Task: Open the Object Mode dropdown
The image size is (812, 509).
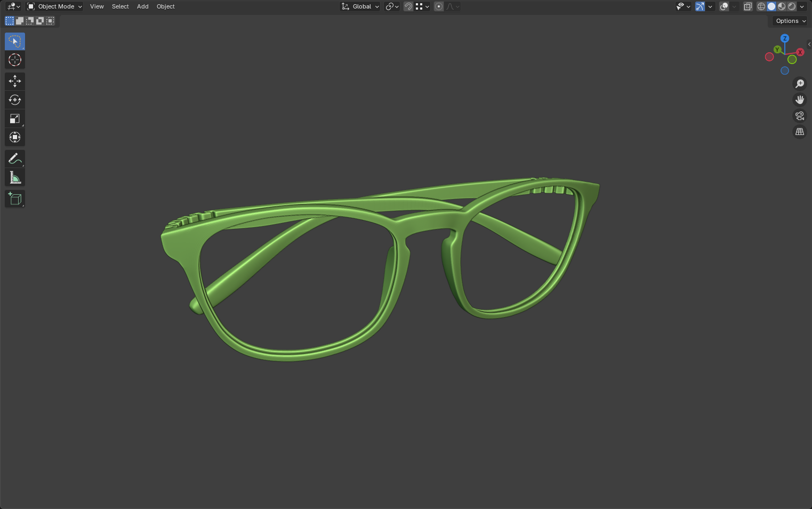Action: (x=55, y=6)
